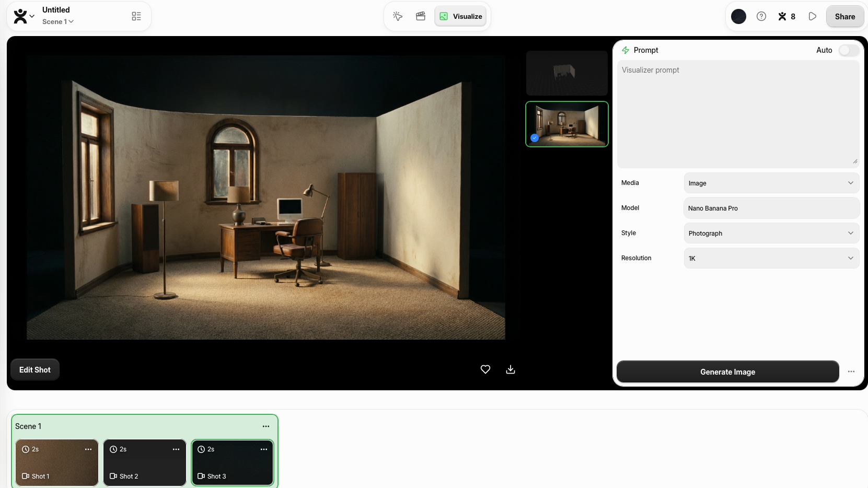Expand the Style dropdown showing Photograph
868x488 pixels.
click(771, 233)
